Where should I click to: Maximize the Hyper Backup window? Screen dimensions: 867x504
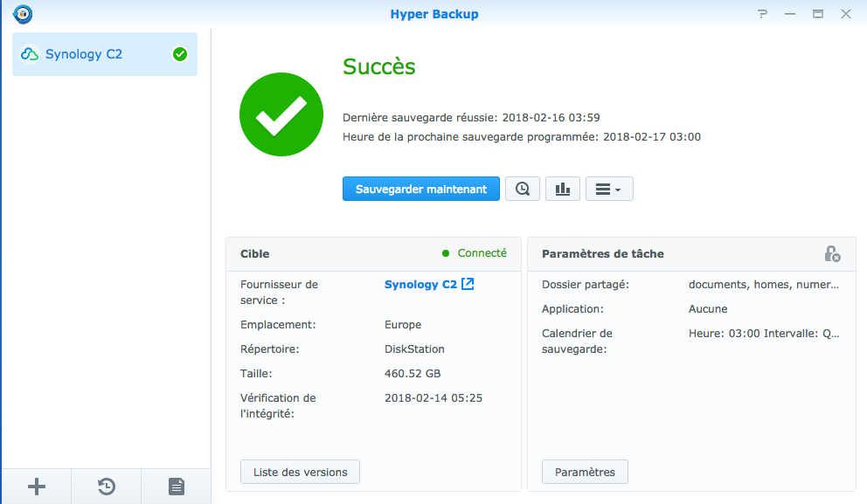[818, 14]
